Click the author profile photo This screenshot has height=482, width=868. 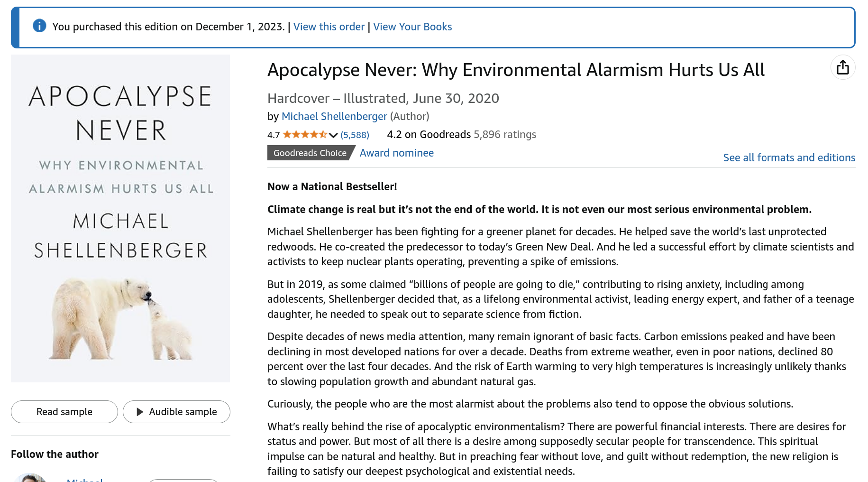pyautogui.click(x=30, y=477)
